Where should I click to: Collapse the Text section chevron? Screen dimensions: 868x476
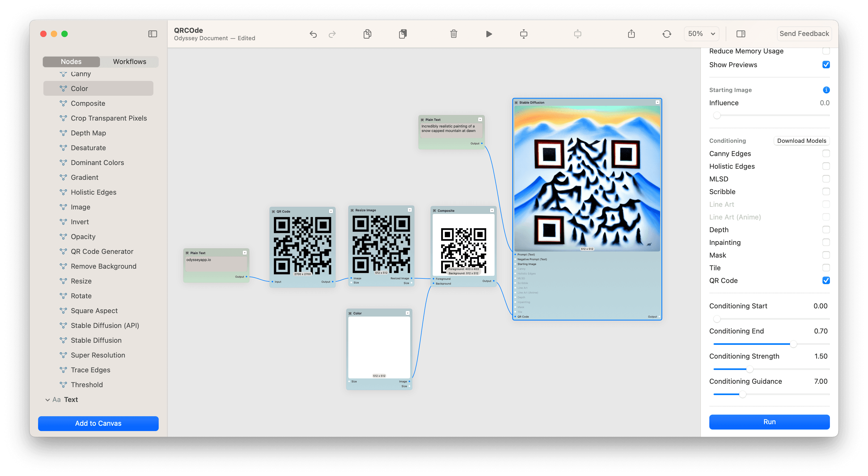click(x=48, y=400)
